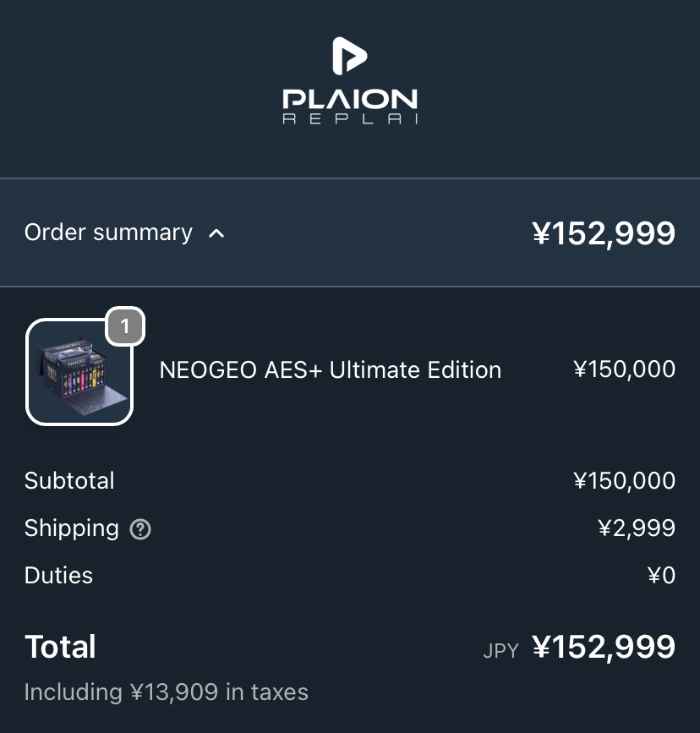Click the ¥152,999 header total
The height and width of the screenshot is (733, 700).
tap(604, 233)
